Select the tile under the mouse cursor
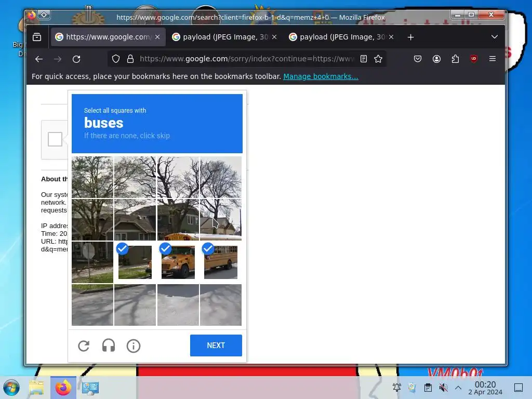 pos(221,220)
